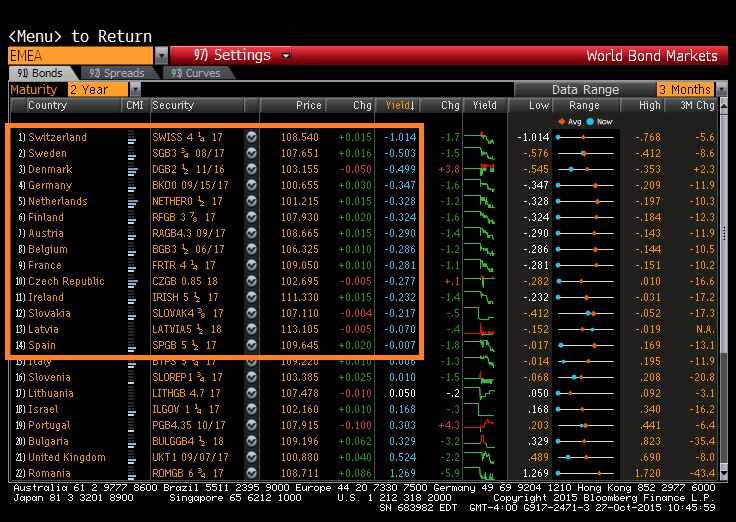This screenshot has width=736, height=522.
Task: Click the 3M change value -43.4
Action: pos(702,473)
